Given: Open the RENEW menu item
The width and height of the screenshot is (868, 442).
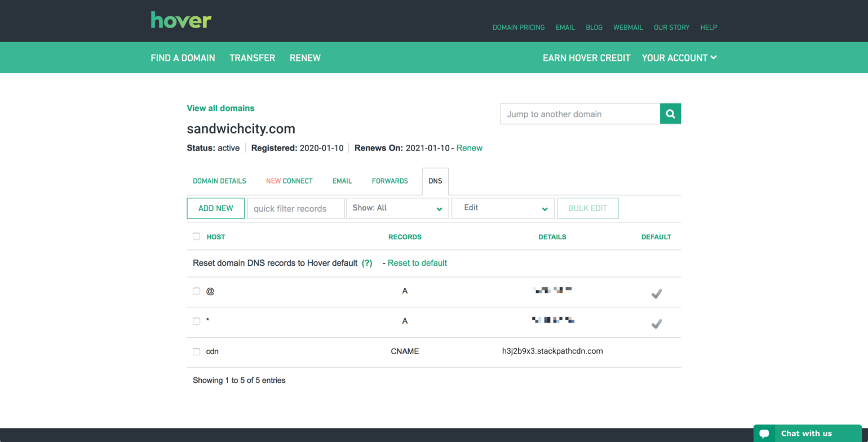Looking at the screenshot, I should coord(305,57).
